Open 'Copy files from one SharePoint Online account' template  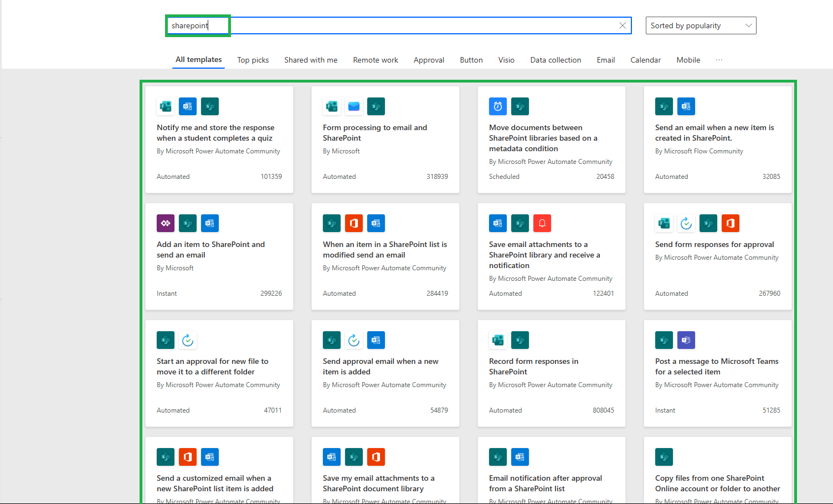click(718, 470)
